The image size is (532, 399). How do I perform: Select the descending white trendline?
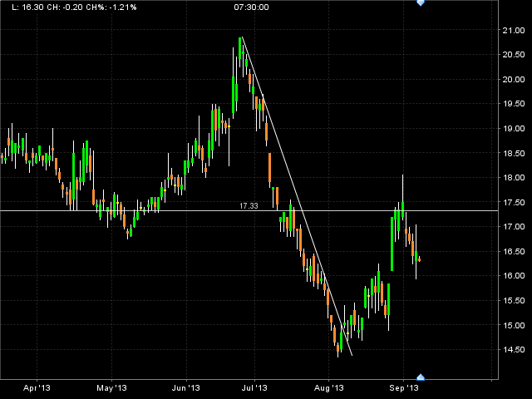point(298,196)
